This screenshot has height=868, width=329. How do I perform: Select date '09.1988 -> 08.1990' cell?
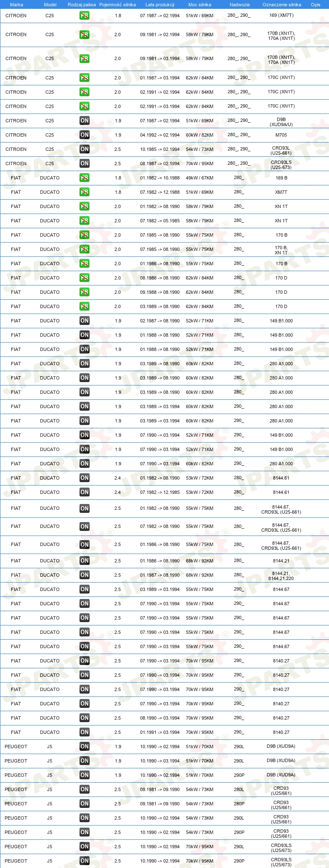[160, 292]
